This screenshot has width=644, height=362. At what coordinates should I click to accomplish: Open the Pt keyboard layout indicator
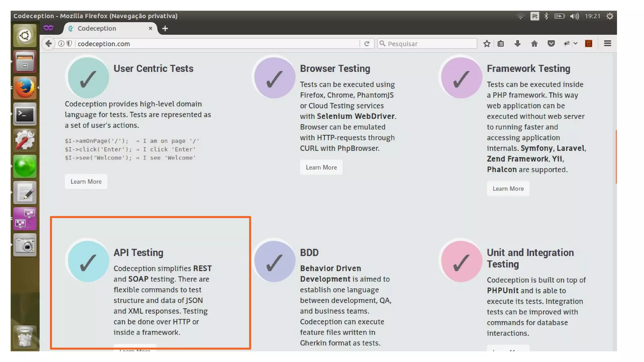535,16
